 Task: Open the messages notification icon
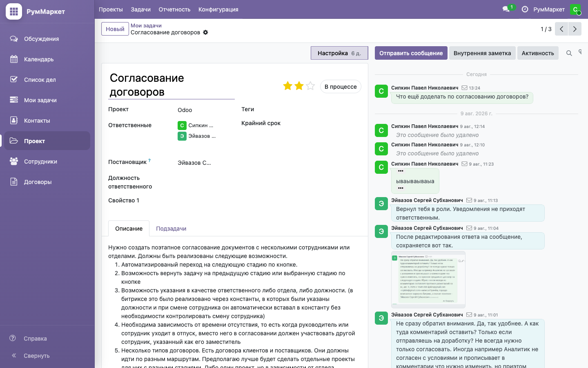(506, 9)
